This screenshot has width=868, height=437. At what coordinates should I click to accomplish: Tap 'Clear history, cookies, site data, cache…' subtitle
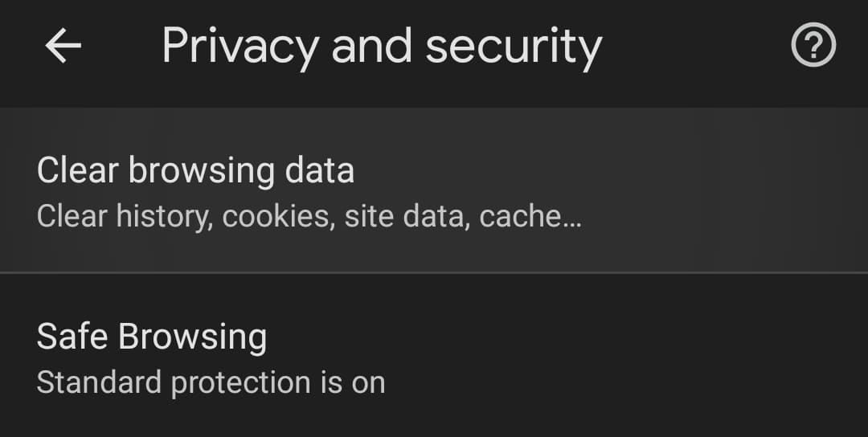[x=309, y=217]
